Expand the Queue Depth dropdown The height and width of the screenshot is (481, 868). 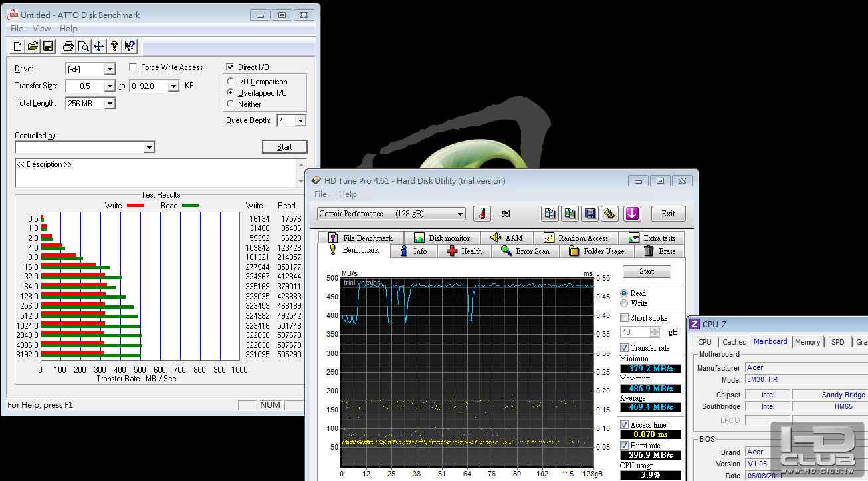point(300,121)
